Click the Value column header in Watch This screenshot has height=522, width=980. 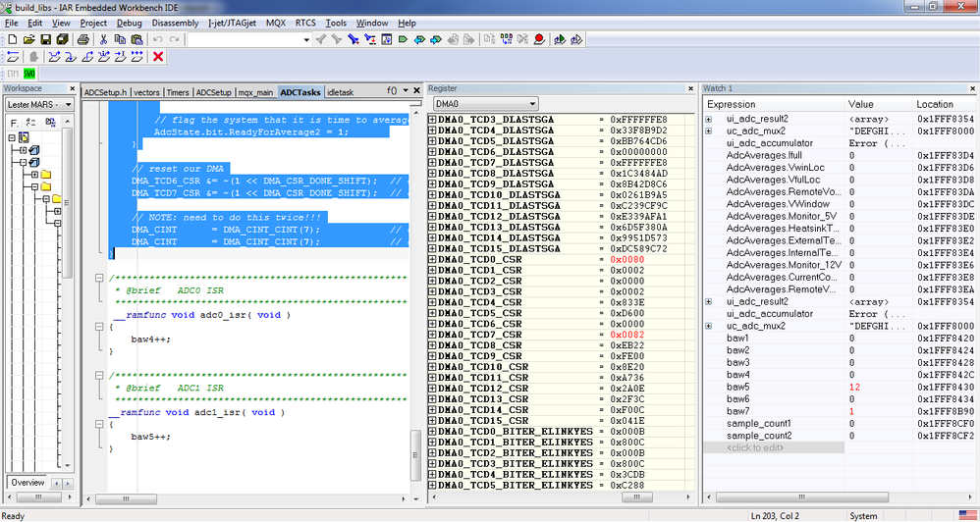(861, 104)
